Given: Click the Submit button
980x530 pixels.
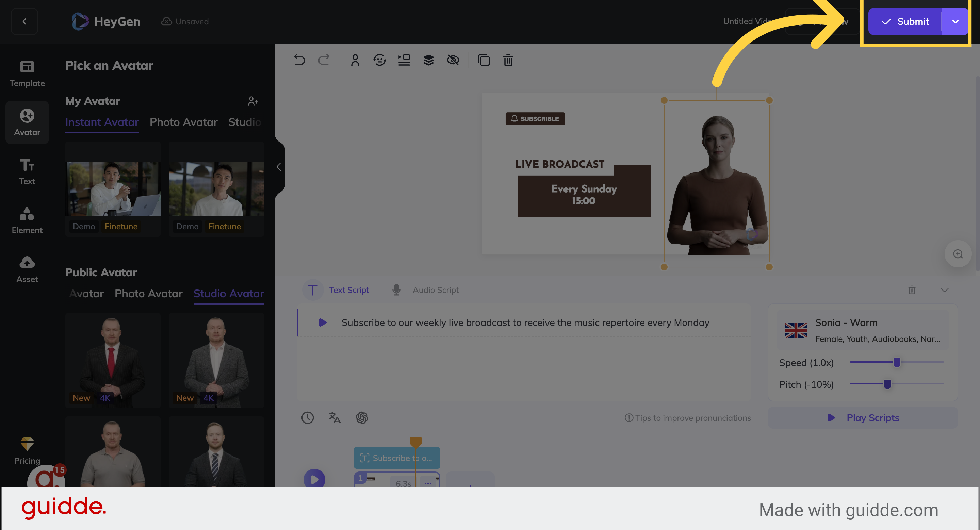Looking at the screenshot, I should click(x=905, y=21).
